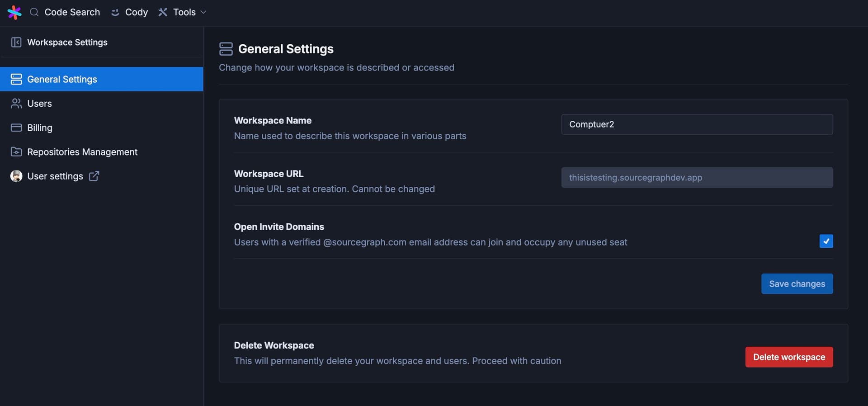Click the Workspace Name label
Screen dimensions: 868x406
273,120
